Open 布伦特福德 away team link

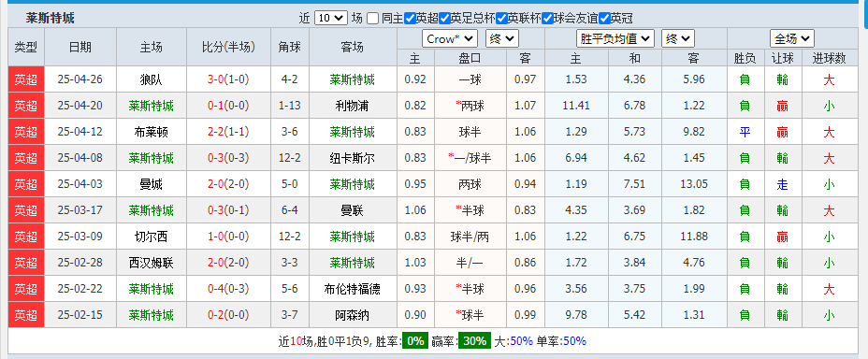[x=352, y=289]
